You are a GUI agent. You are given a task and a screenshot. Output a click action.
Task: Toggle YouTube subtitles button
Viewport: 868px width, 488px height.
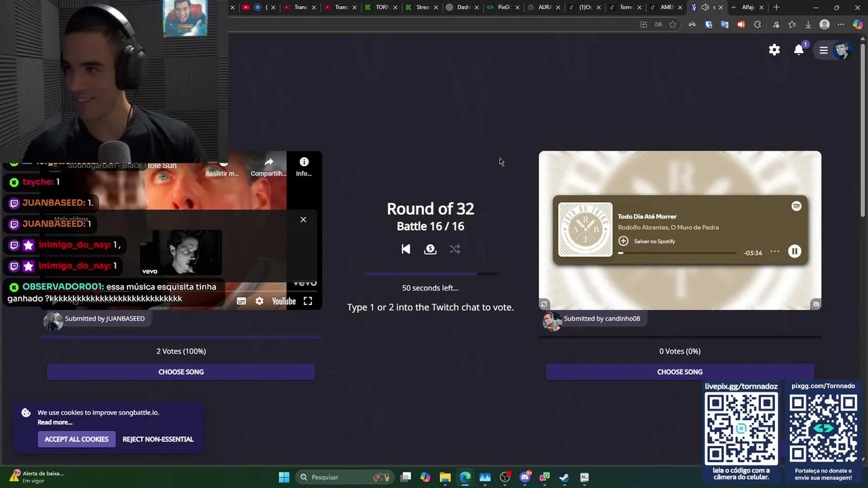point(241,301)
